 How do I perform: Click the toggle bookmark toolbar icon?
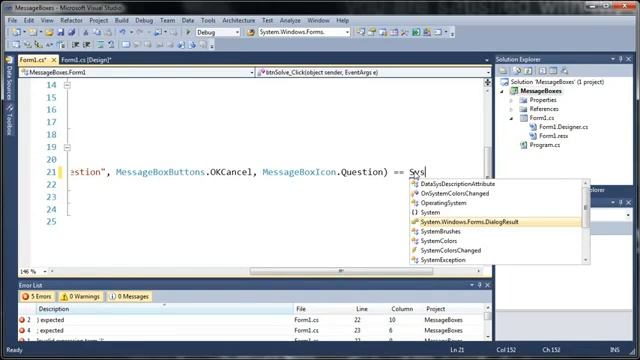click(126, 44)
